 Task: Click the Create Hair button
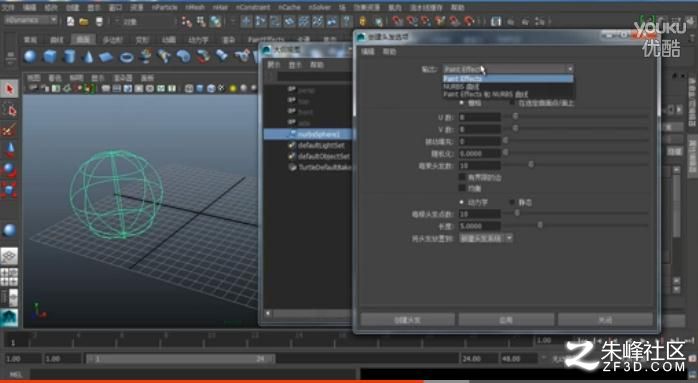tap(408, 320)
